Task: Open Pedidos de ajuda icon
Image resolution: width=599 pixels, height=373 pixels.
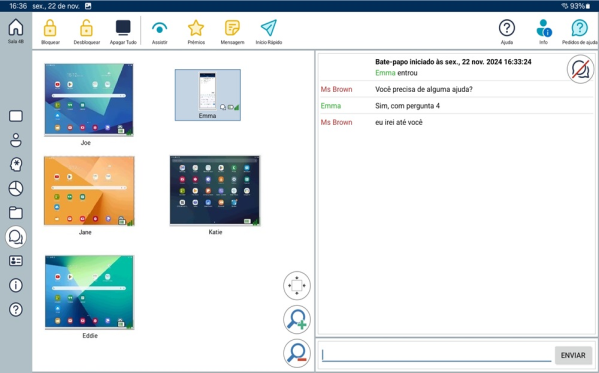Action: [580, 28]
